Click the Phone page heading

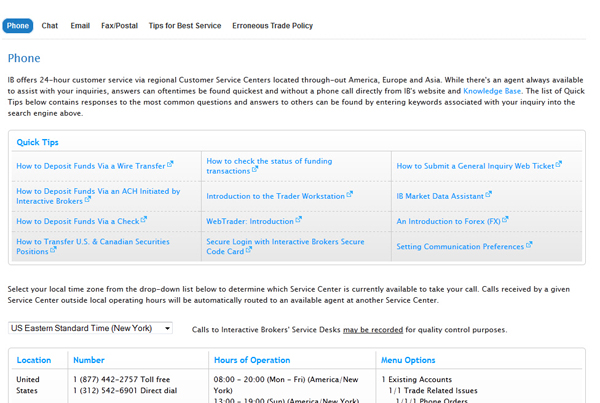click(x=24, y=58)
